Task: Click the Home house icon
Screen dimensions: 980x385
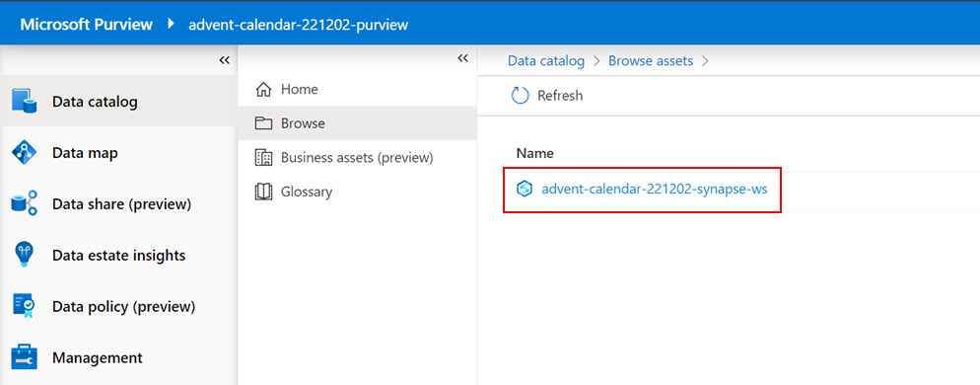Action: pyautogui.click(x=264, y=90)
